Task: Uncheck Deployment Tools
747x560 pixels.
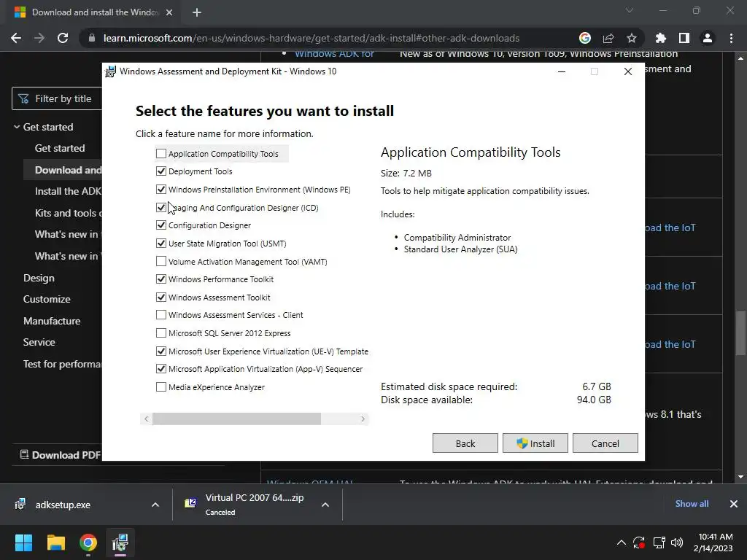Action: (161, 171)
